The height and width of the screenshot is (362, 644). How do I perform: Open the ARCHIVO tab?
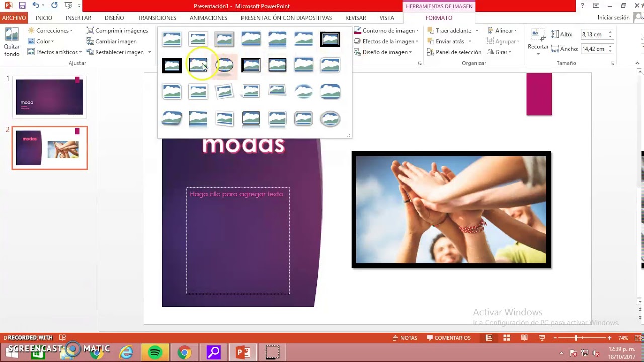tap(14, 18)
